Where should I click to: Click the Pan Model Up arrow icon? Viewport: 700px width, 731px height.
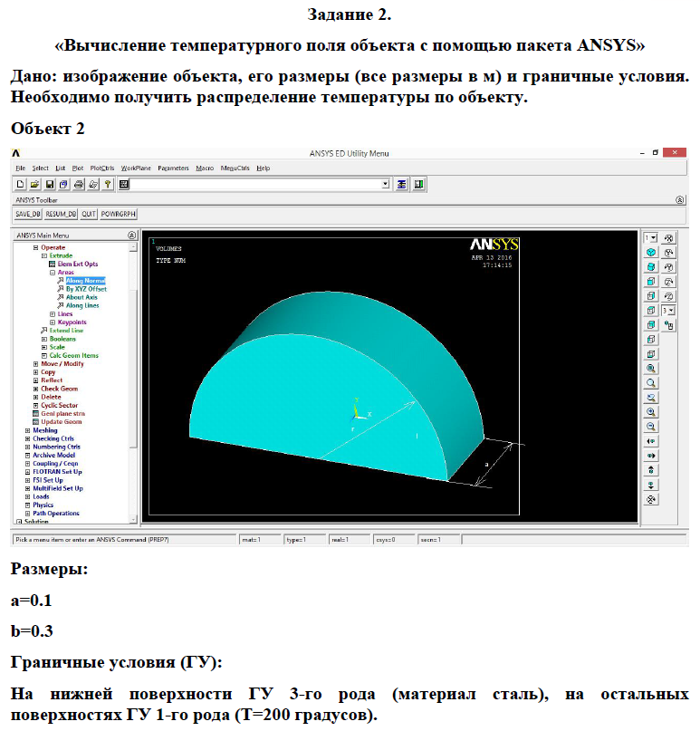tap(651, 470)
